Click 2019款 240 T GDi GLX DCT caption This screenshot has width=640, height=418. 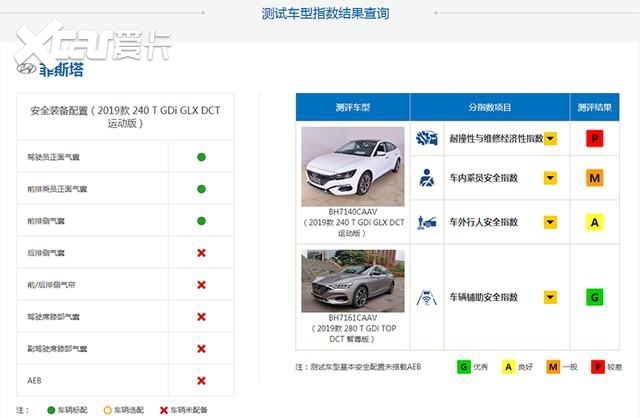tap(353, 228)
